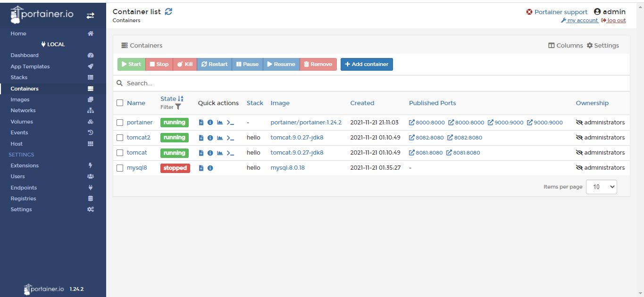Open inspect info icon for mysql8 container
Image resolution: width=644 pixels, height=297 pixels.
tap(210, 168)
